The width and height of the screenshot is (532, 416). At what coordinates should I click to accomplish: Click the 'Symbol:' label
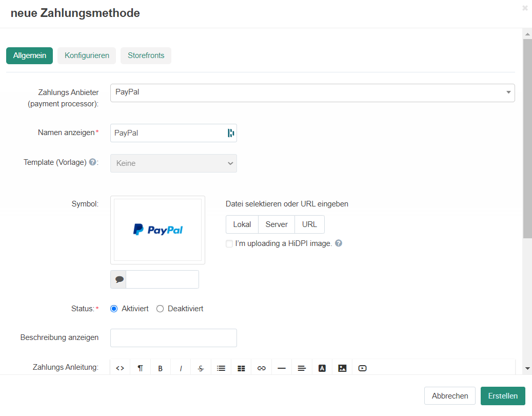click(85, 204)
